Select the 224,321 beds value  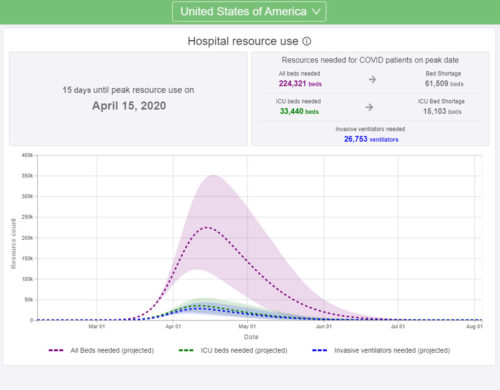click(x=300, y=84)
